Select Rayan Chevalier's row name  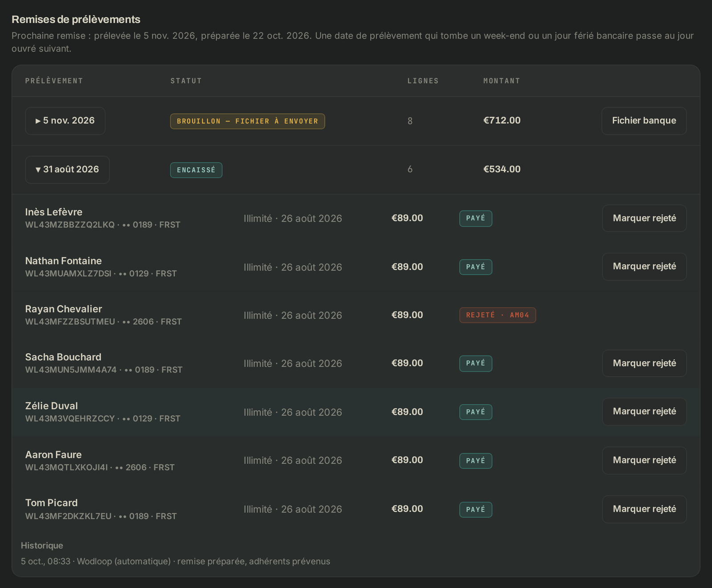coord(64,309)
